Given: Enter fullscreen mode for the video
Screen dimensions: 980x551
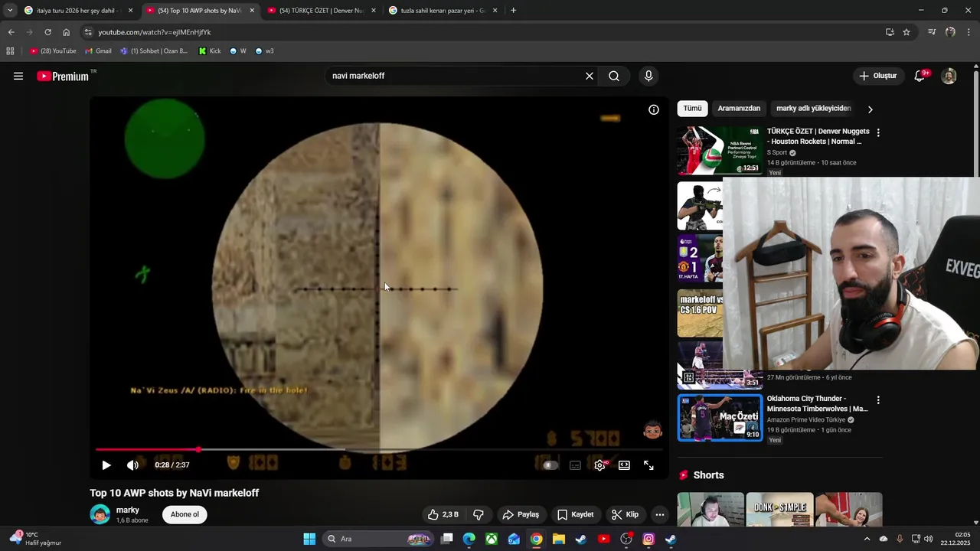Looking at the screenshot, I should pos(648,465).
